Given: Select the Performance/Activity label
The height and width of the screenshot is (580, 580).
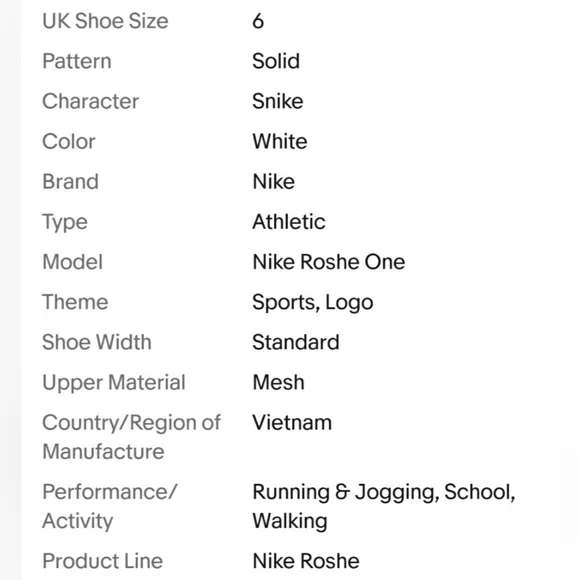Looking at the screenshot, I should (110, 506).
